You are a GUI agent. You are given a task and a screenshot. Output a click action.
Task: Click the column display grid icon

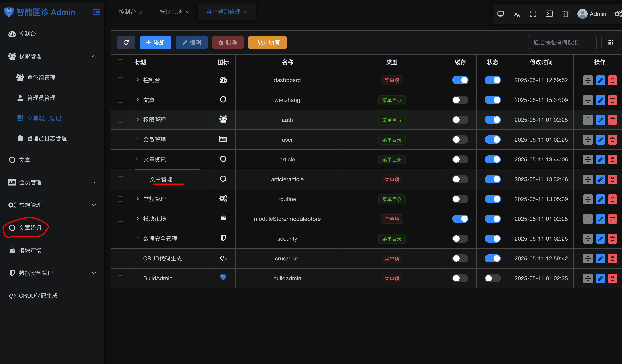point(610,42)
